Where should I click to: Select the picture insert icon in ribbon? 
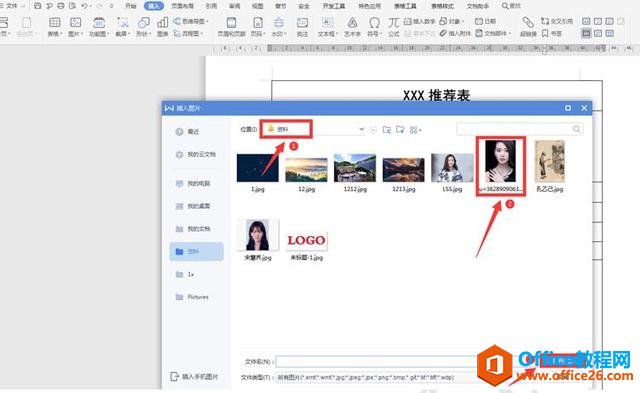[76, 27]
